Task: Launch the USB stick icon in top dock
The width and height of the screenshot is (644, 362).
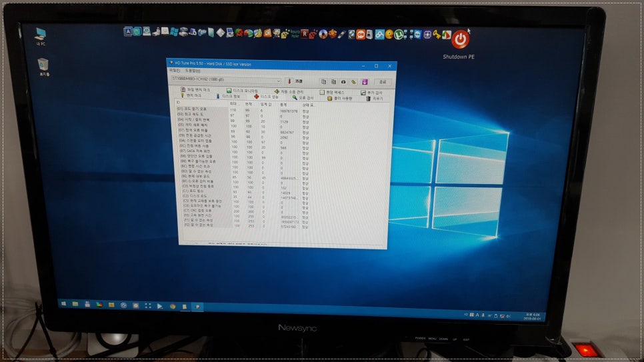Action: click(343, 35)
